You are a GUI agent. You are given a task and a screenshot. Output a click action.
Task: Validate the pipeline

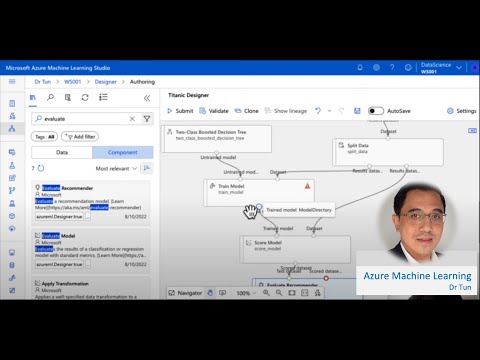click(214, 111)
